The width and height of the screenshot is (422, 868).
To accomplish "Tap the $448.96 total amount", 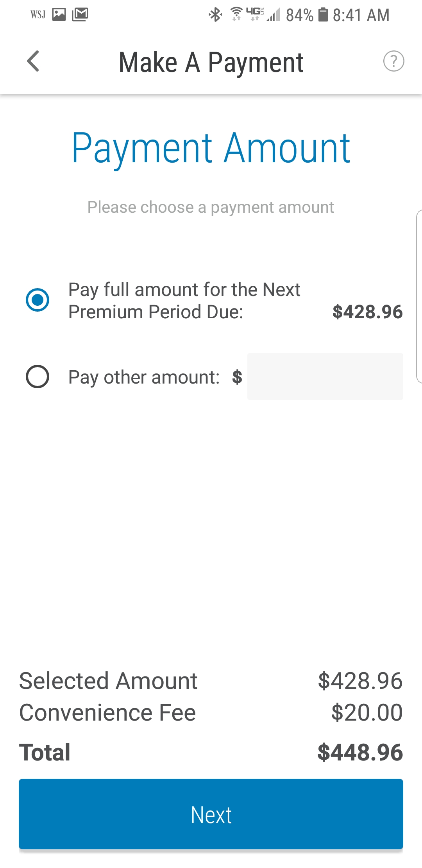I will (x=360, y=753).
